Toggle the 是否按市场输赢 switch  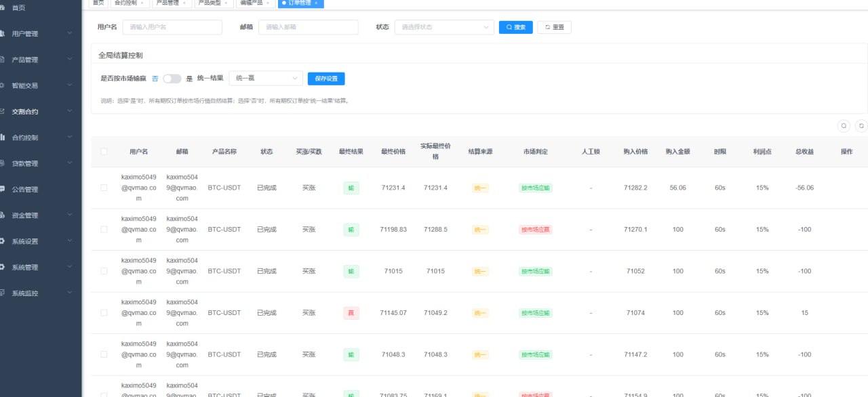(x=172, y=78)
